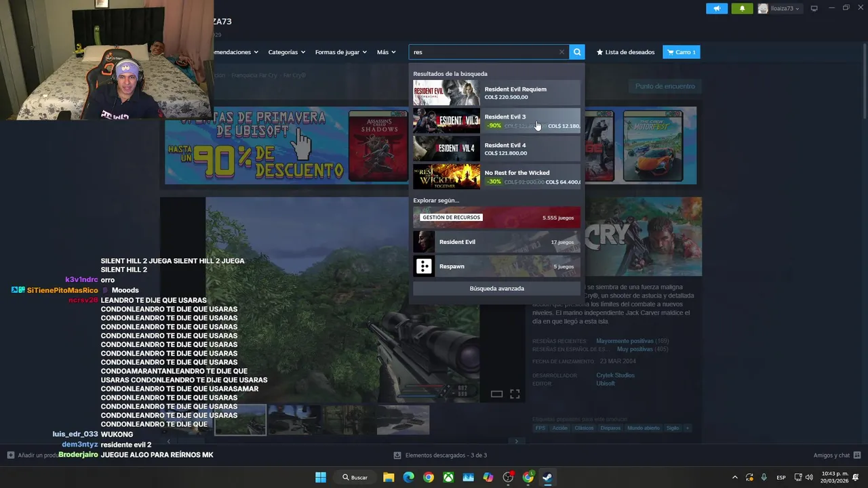Open Lista de deseados wishlist

tap(625, 52)
